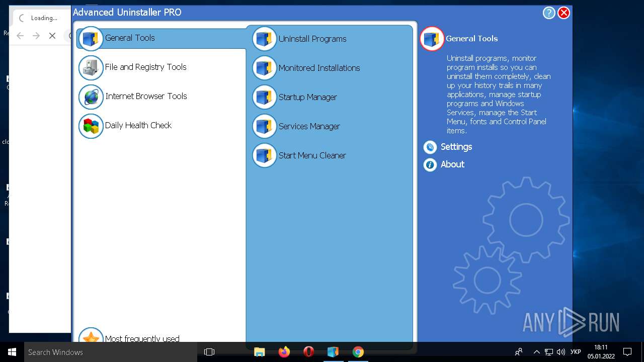The image size is (644, 362).
Task: Click the General Tools category icon
Action: [x=91, y=39]
